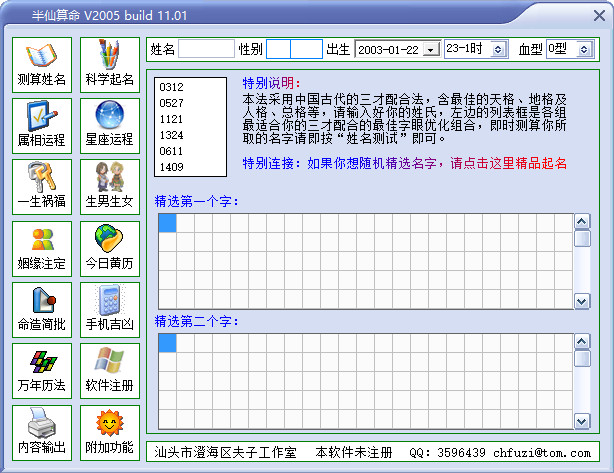Screen dimensions: 614x473
Task: Launch the 手机吉凶 phone number calculator
Action: pos(110,311)
